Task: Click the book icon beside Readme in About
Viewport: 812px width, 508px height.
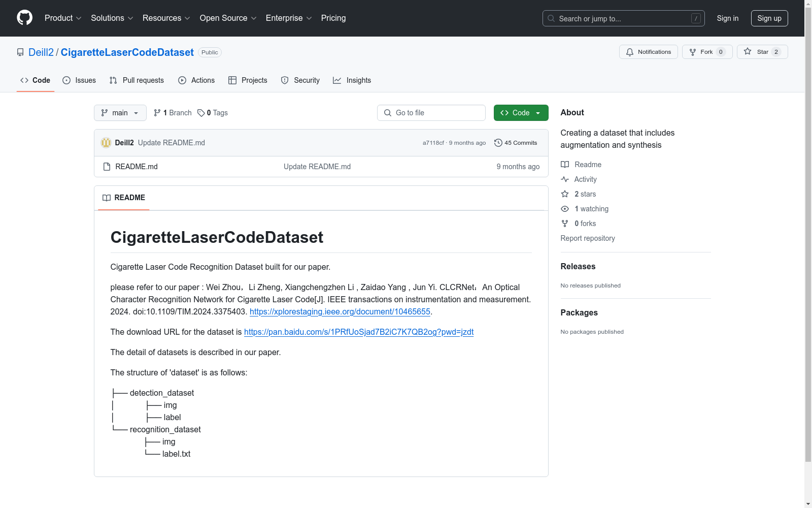Action: pos(565,165)
